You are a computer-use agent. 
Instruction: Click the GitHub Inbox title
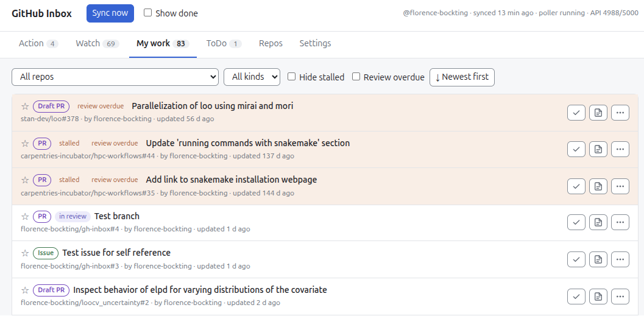click(x=41, y=13)
